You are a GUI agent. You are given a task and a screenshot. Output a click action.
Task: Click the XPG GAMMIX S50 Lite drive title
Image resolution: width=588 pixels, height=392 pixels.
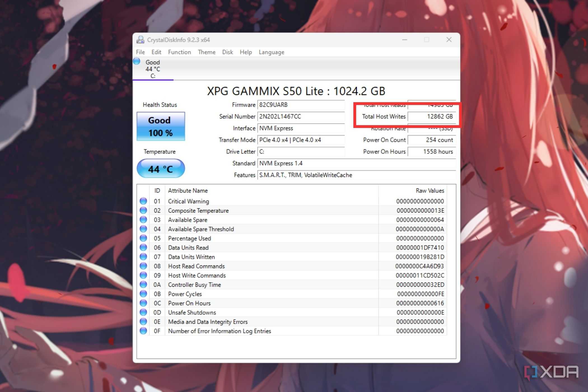(x=296, y=91)
